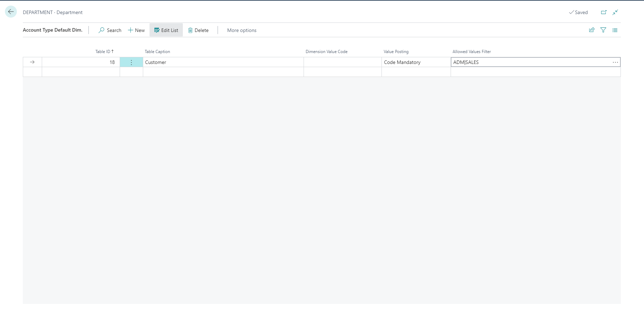
Task: Click Account Type Default Dim. caption
Action: pyautogui.click(x=53, y=30)
